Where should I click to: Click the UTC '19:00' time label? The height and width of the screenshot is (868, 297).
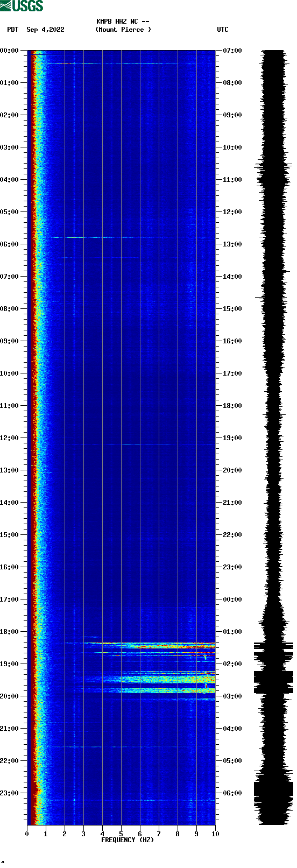232,438
